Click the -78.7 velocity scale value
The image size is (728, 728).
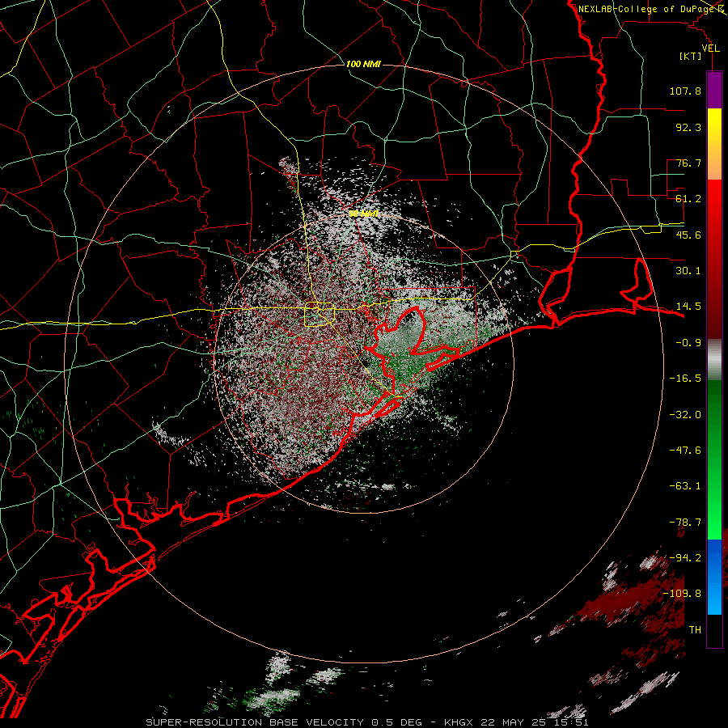click(x=685, y=523)
